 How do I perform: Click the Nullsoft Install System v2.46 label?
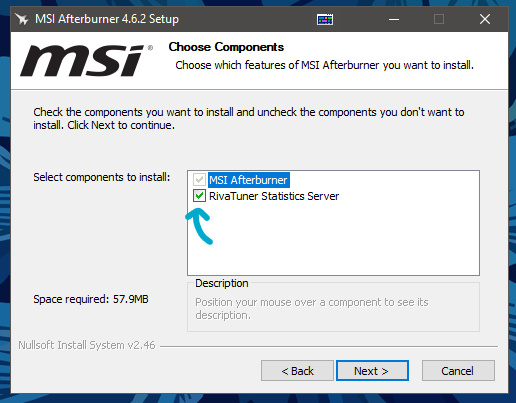[x=87, y=345]
